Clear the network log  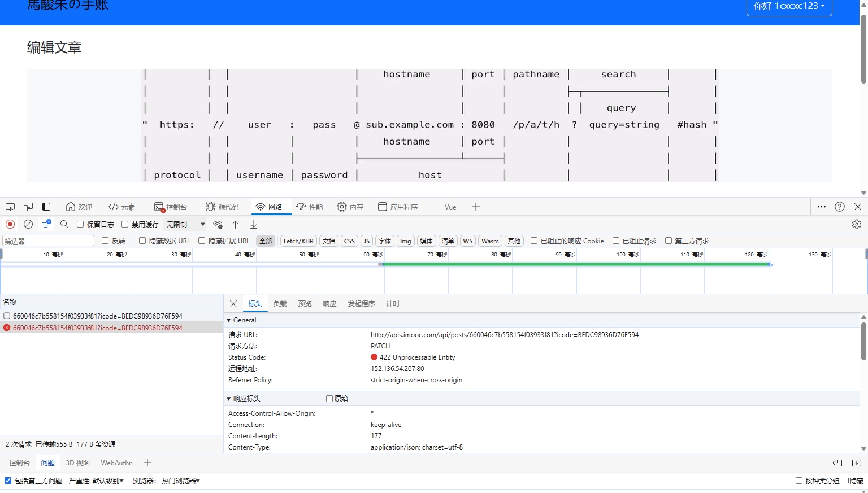click(x=28, y=224)
